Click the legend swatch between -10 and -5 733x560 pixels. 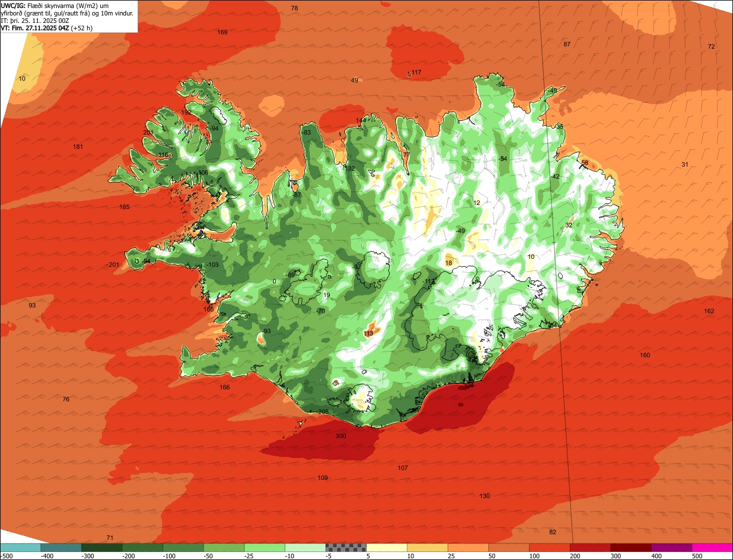(305, 547)
